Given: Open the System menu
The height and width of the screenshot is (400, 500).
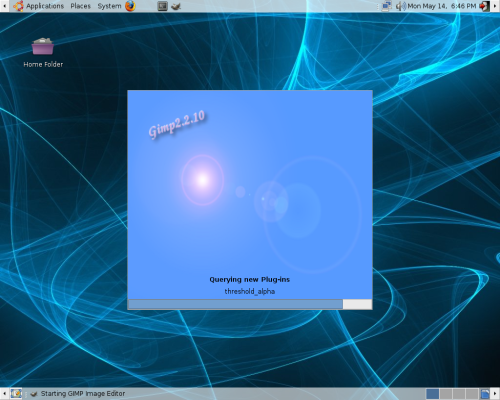Looking at the screenshot, I should 109,6.
